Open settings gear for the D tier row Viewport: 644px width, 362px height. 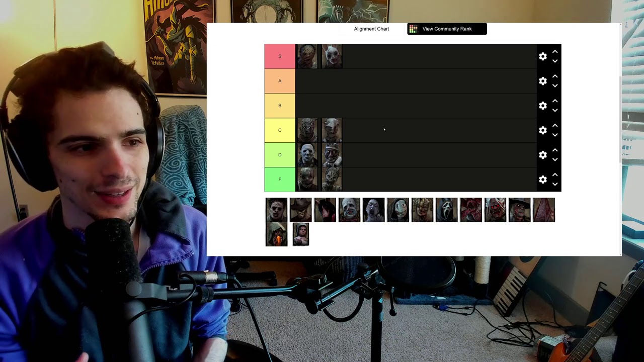[x=542, y=155]
